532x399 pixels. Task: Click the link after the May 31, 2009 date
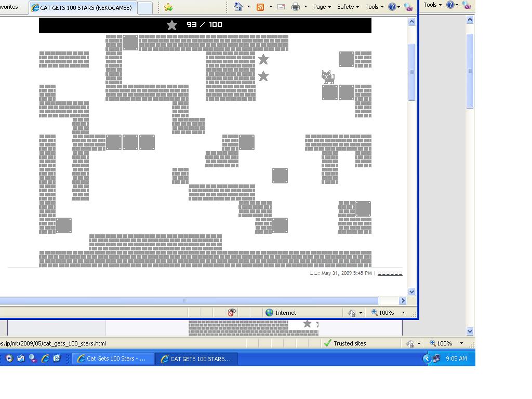click(x=390, y=273)
